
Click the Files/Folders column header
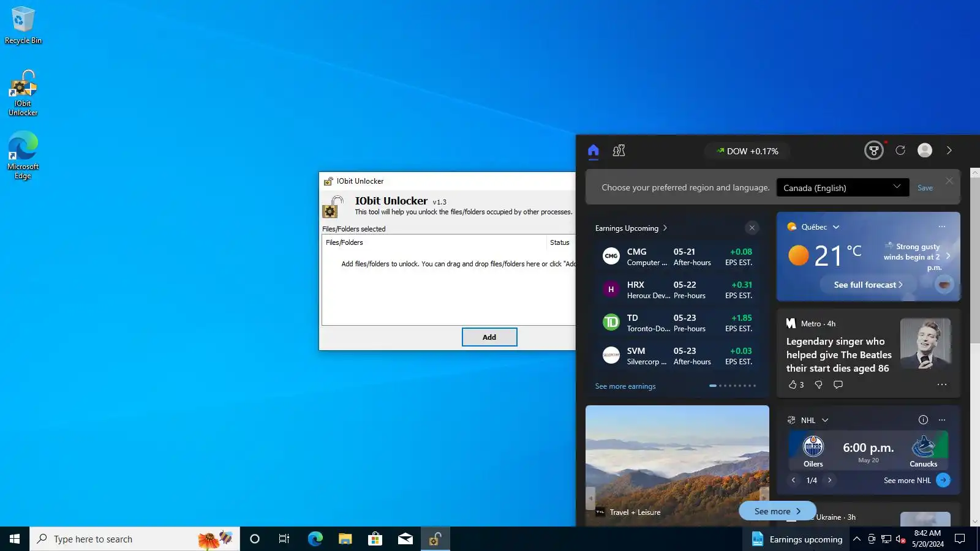coord(434,242)
